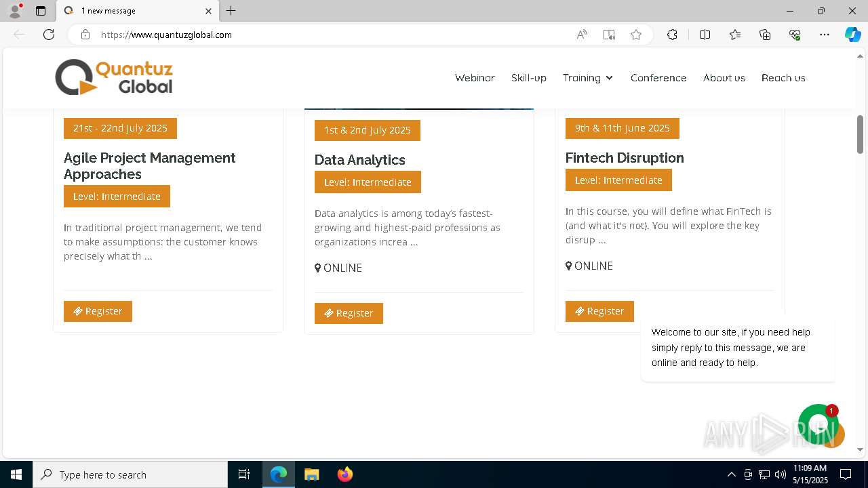Open the Agile Project Management Approaches title
The image size is (868, 488).
coord(150,166)
